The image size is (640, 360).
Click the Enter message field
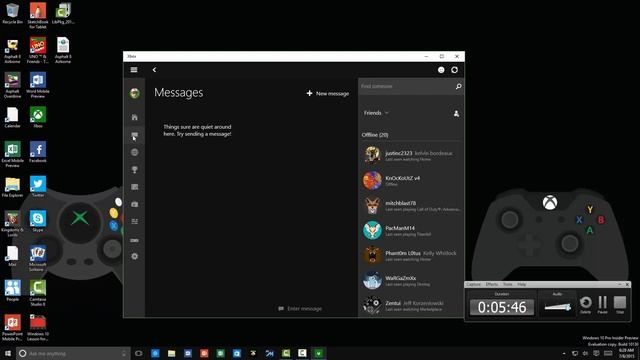click(300, 309)
